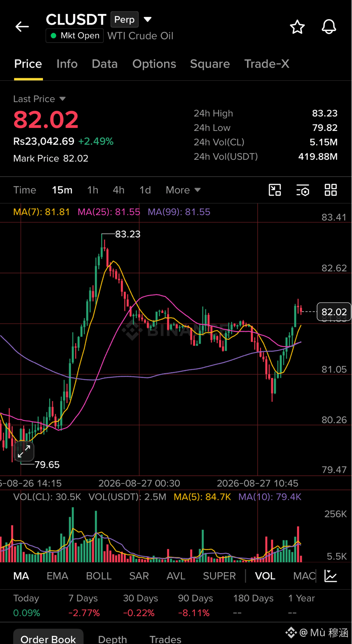This screenshot has width=352, height=644.
Task: Tap the 1 Year performance entry
Action: click(301, 605)
